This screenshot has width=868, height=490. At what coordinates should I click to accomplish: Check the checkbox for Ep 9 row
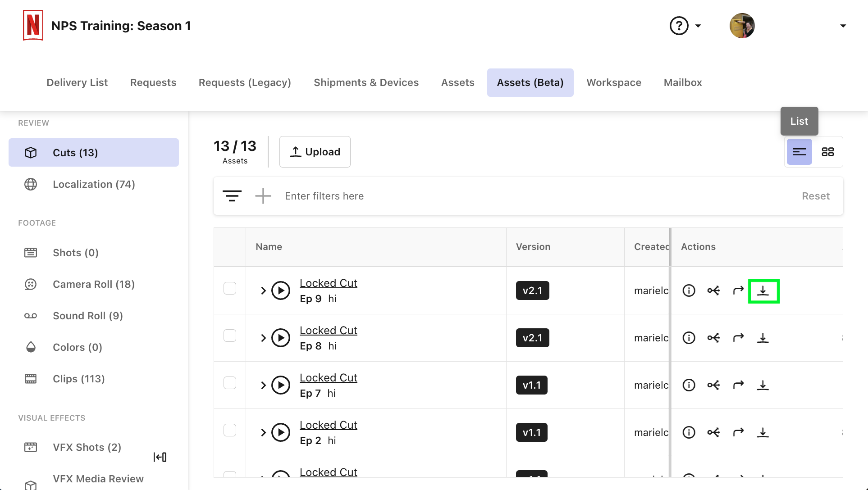pos(230,288)
